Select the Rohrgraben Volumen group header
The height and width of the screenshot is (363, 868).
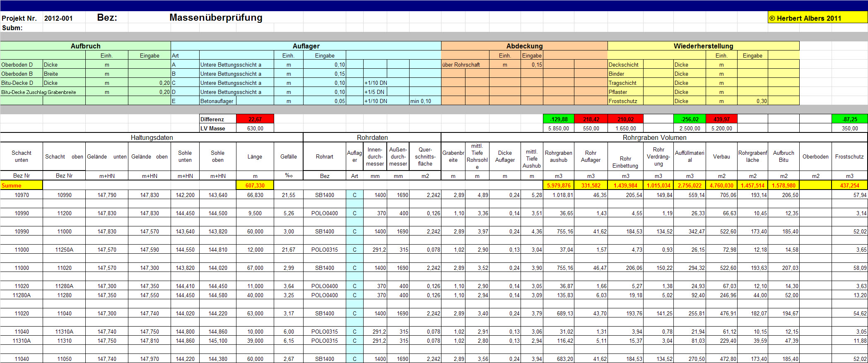[654, 137]
